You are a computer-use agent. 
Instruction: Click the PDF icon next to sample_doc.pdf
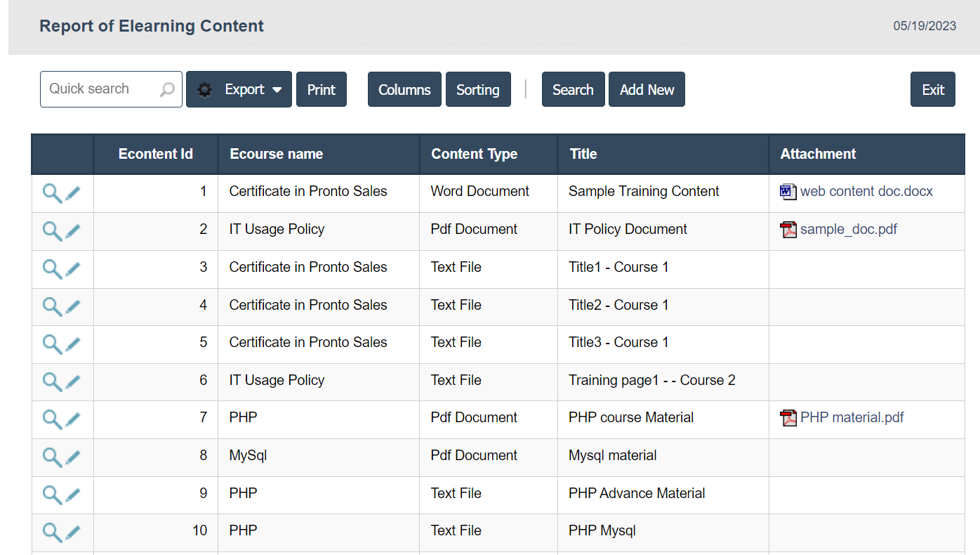click(x=788, y=230)
